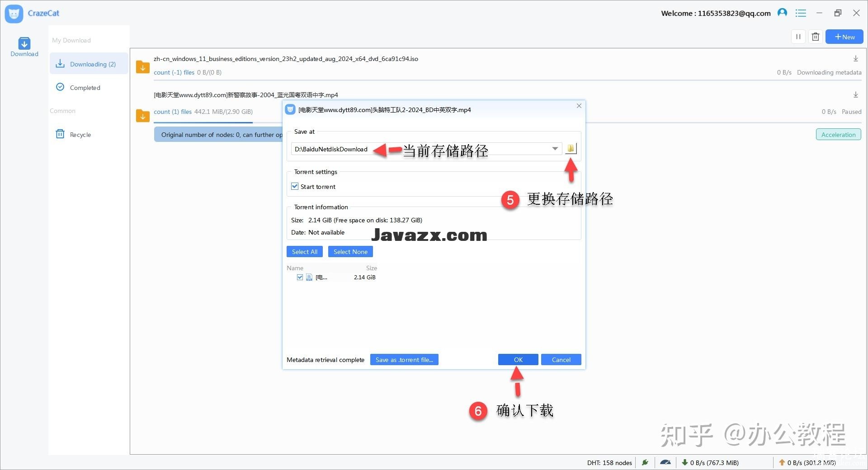Click the '2.14 GiB' size cell
868x470 pixels.
pyautogui.click(x=365, y=277)
